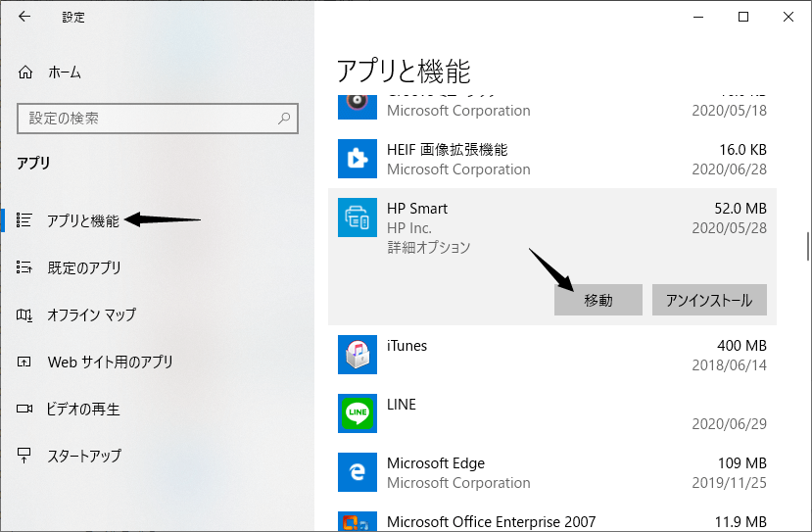Select the HEIF 画像拡張機能 app icon
The image size is (812, 532).
coord(358,159)
